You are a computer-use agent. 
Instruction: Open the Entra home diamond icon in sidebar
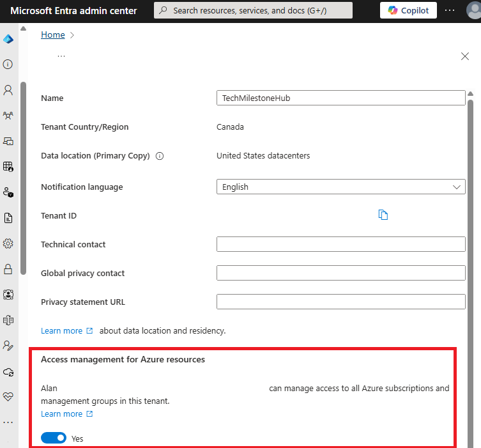pos(8,39)
